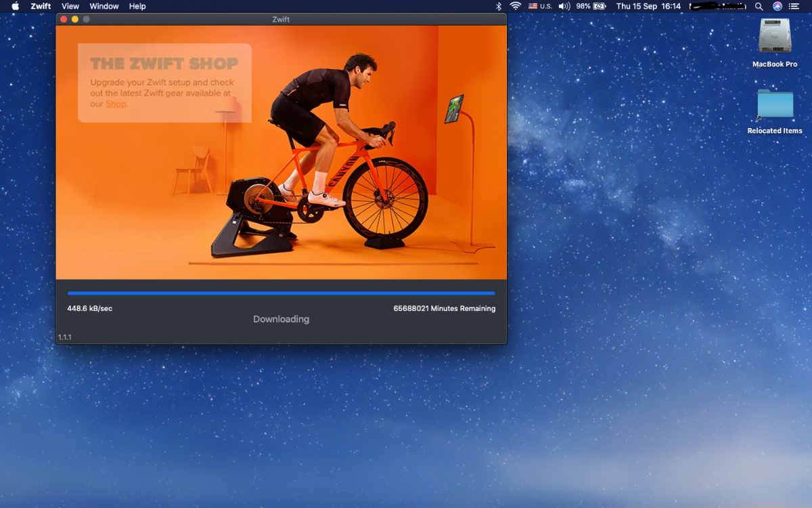Open Siri from the menu bar
The image size is (812, 508).
click(x=777, y=6)
